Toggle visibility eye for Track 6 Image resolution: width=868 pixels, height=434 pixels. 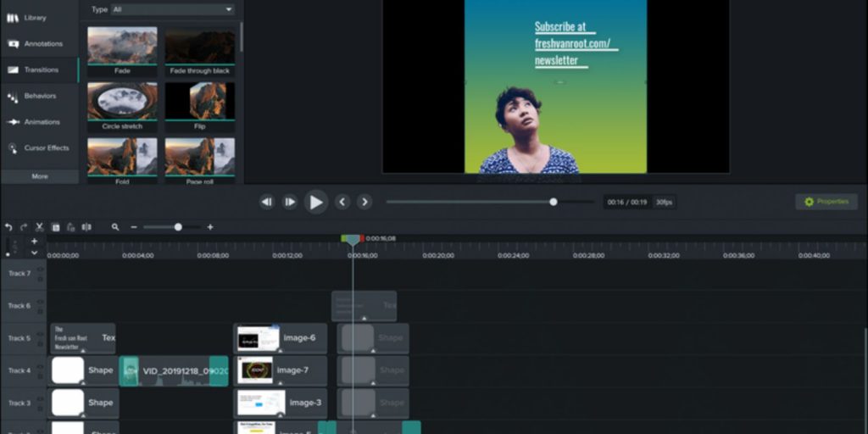point(41,303)
